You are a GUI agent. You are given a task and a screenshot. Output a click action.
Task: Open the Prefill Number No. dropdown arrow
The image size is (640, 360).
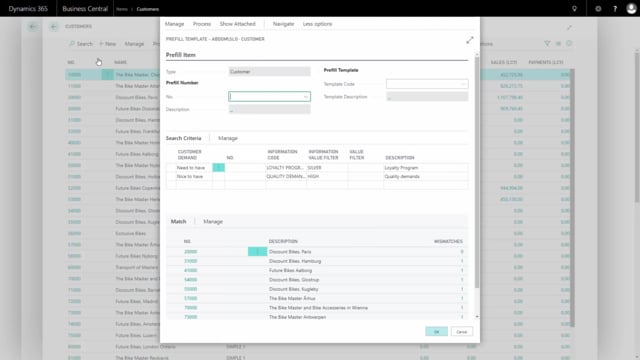306,97
